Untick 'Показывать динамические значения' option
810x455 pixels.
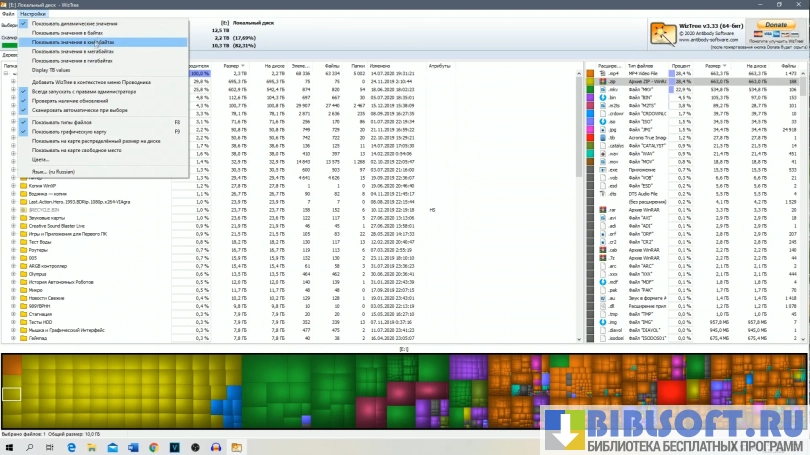pos(23,24)
